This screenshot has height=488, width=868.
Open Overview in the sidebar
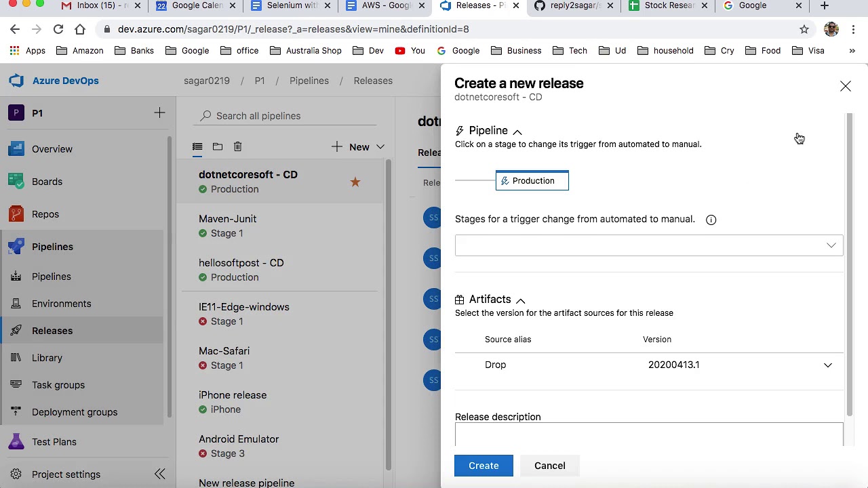pos(52,149)
